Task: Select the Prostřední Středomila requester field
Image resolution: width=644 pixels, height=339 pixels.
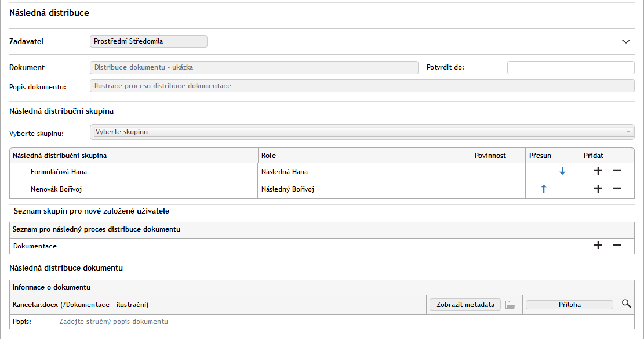Action: click(149, 41)
